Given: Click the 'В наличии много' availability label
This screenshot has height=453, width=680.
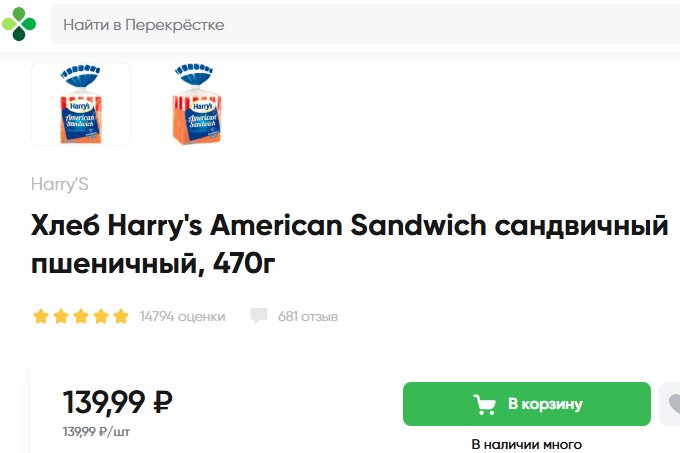Looking at the screenshot, I should click(x=526, y=444).
